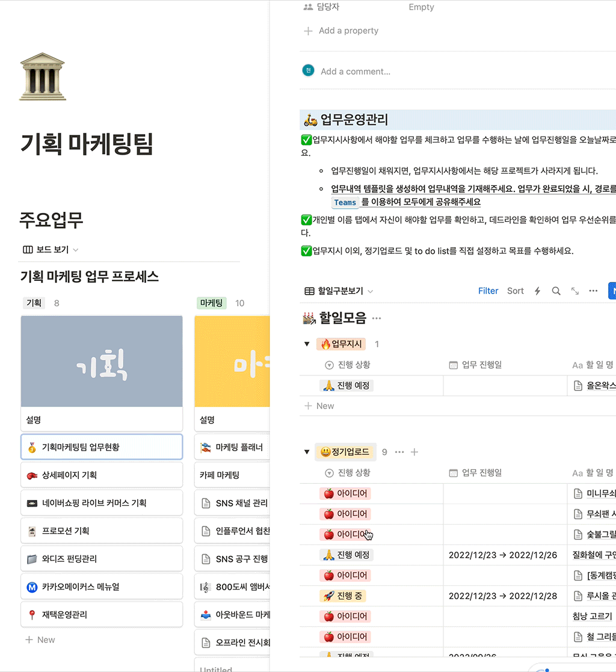The height and width of the screenshot is (672, 616).
Task: Click the 진행 중 status tag
Action: tap(343, 596)
